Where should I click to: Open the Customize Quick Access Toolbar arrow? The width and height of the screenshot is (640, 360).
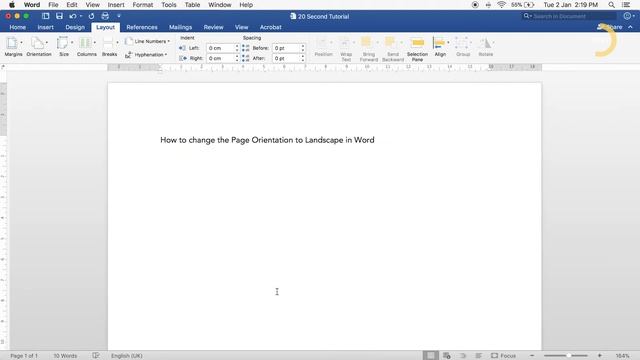coord(119,16)
